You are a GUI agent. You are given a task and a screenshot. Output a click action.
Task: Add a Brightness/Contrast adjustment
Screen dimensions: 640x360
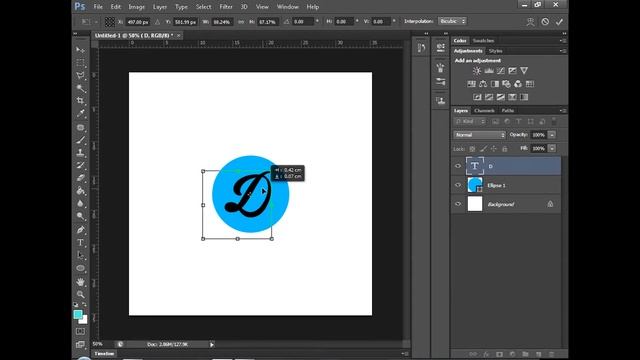click(x=477, y=71)
